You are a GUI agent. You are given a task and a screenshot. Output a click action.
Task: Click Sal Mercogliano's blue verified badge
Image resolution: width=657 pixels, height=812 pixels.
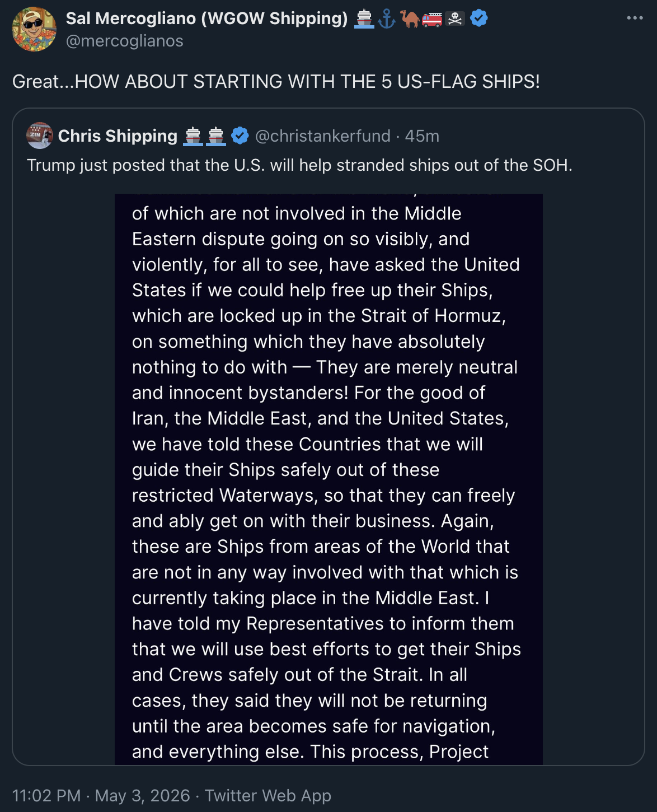pos(478,18)
